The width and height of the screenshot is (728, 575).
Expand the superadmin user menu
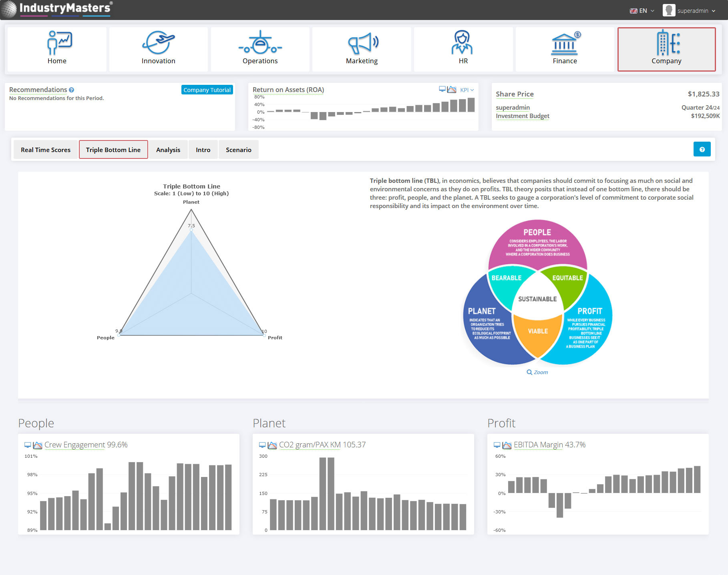(x=689, y=11)
